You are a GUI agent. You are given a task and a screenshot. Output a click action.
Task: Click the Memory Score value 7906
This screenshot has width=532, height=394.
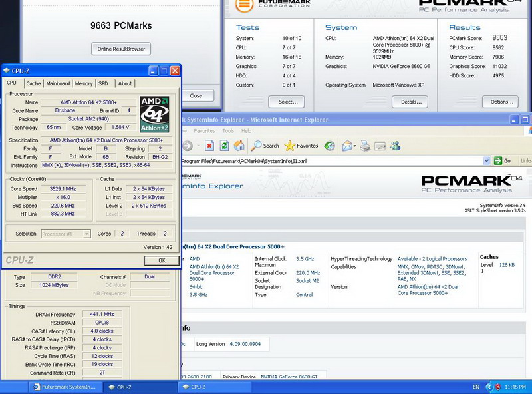point(498,57)
